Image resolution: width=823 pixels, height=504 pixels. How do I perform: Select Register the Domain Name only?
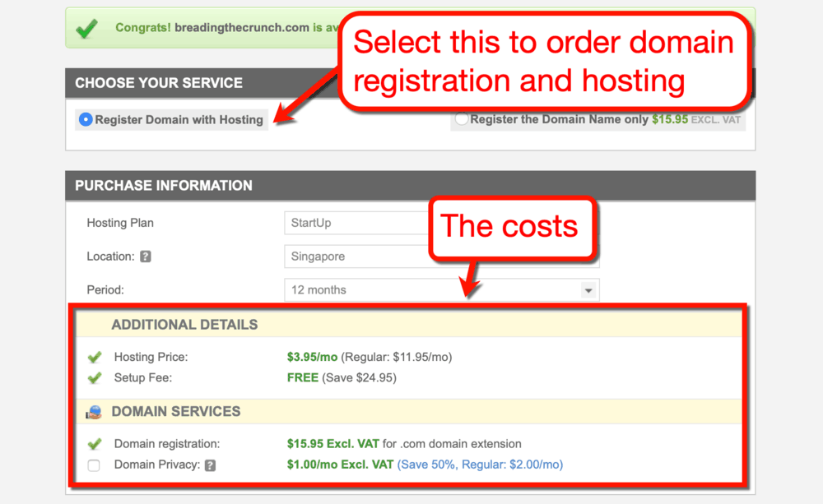click(461, 118)
